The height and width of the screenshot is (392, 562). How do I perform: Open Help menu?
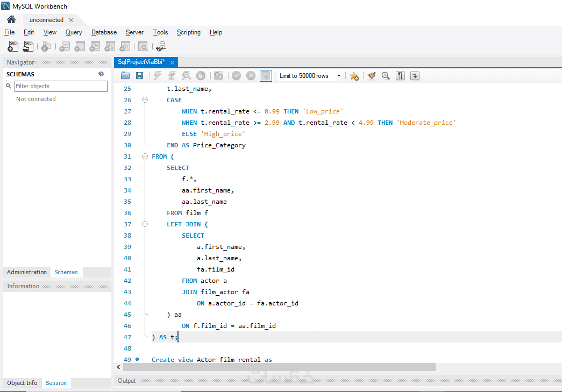click(x=216, y=32)
